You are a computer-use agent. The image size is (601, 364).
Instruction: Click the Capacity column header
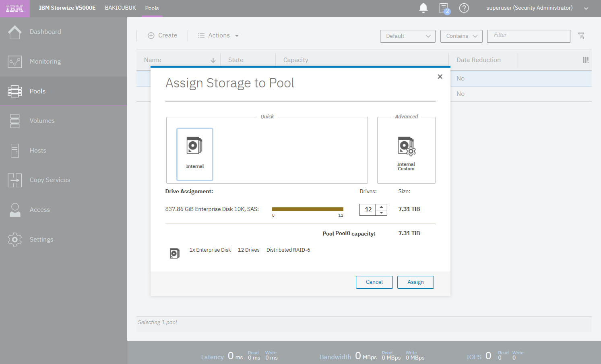296,60
